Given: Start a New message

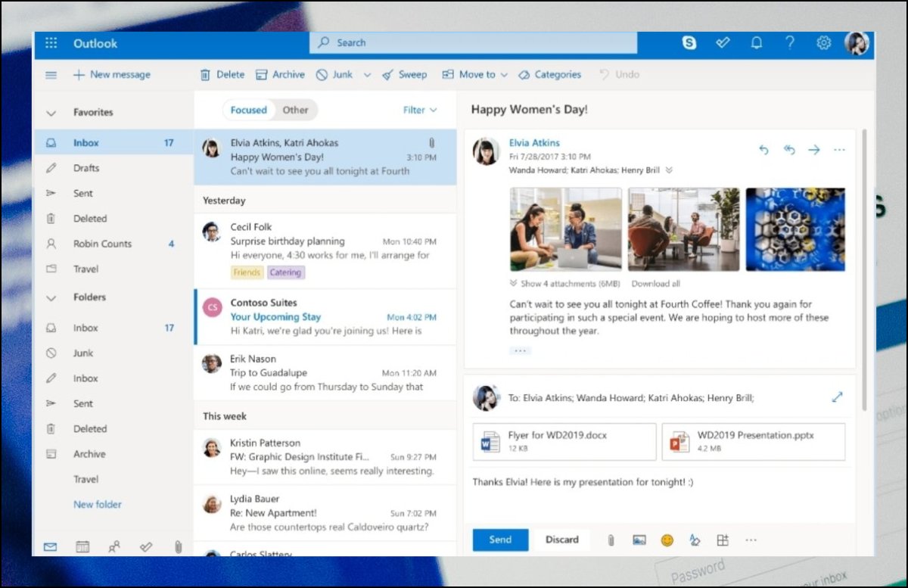Looking at the screenshot, I should pyautogui.click(x=111, y=75).
